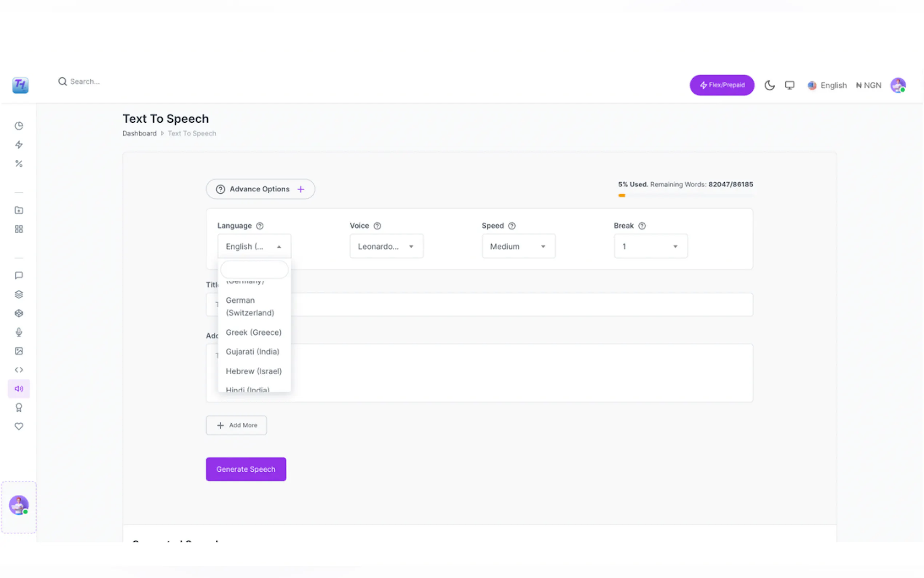Click the percent sign sidebar icon
Viewport: 924px width, 578px height.
coord(19,164)
